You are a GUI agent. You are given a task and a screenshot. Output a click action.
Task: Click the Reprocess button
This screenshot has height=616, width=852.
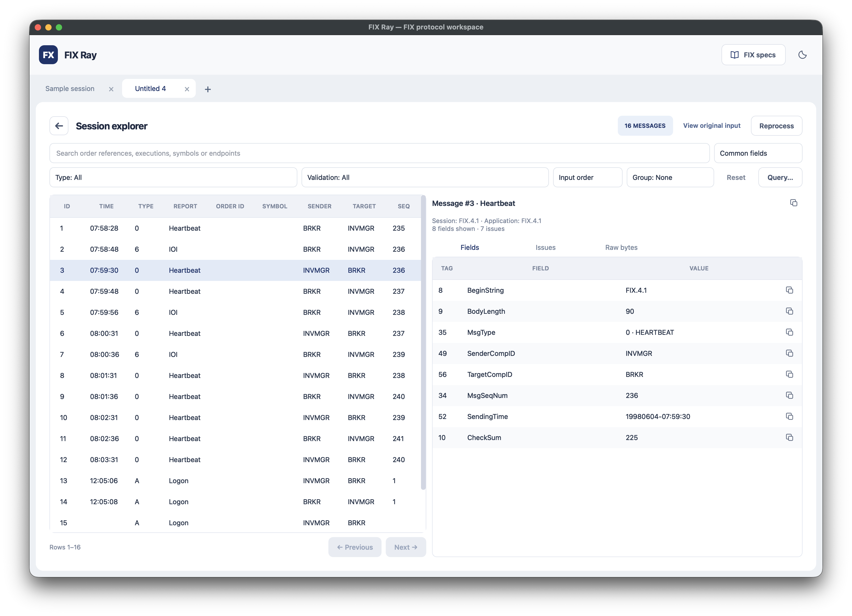point(776,126)
